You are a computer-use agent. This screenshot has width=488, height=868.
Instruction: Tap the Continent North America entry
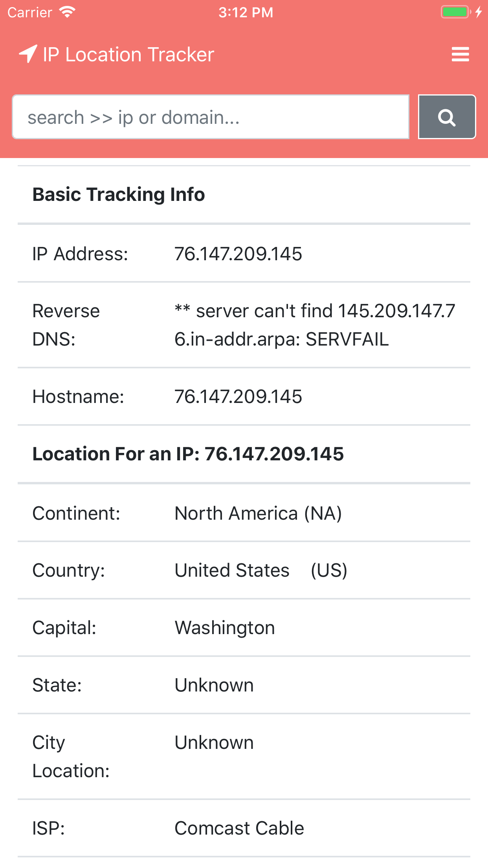click(258, 513)
